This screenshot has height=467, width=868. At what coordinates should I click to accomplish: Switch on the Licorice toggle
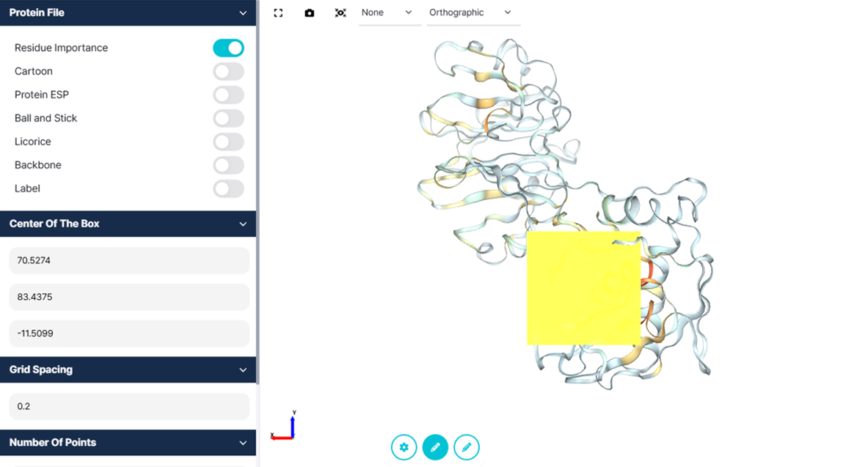(x=228, y=141)
